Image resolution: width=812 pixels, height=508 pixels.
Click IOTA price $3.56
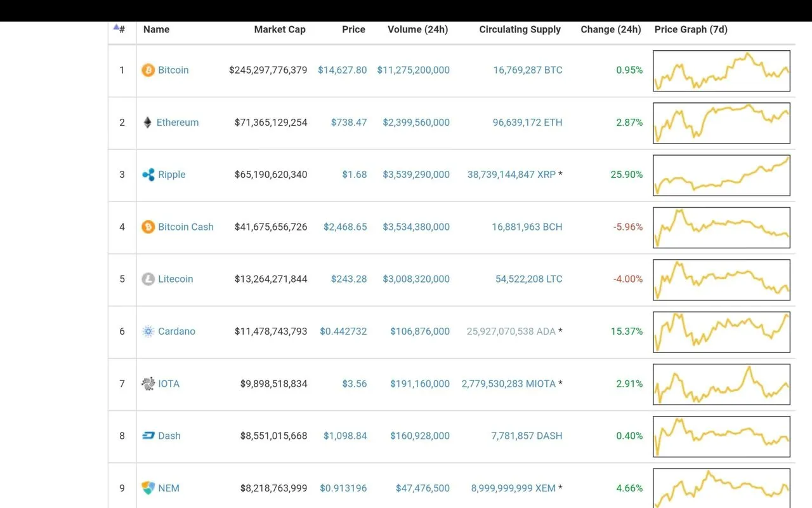tap(355, 384)
